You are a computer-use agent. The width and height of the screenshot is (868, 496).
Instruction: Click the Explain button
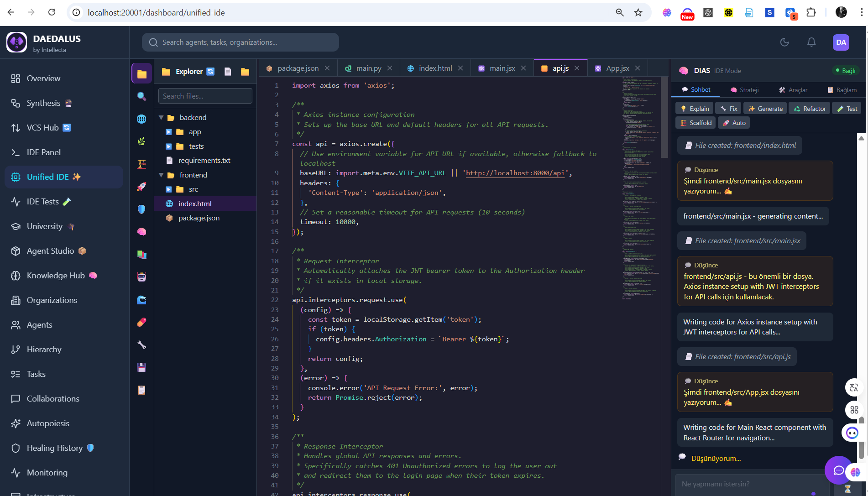coord(694,109)
